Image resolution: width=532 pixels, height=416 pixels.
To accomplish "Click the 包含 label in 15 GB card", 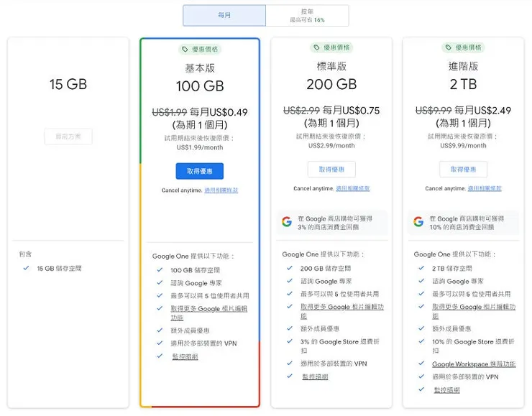I will tap(25, 254).
